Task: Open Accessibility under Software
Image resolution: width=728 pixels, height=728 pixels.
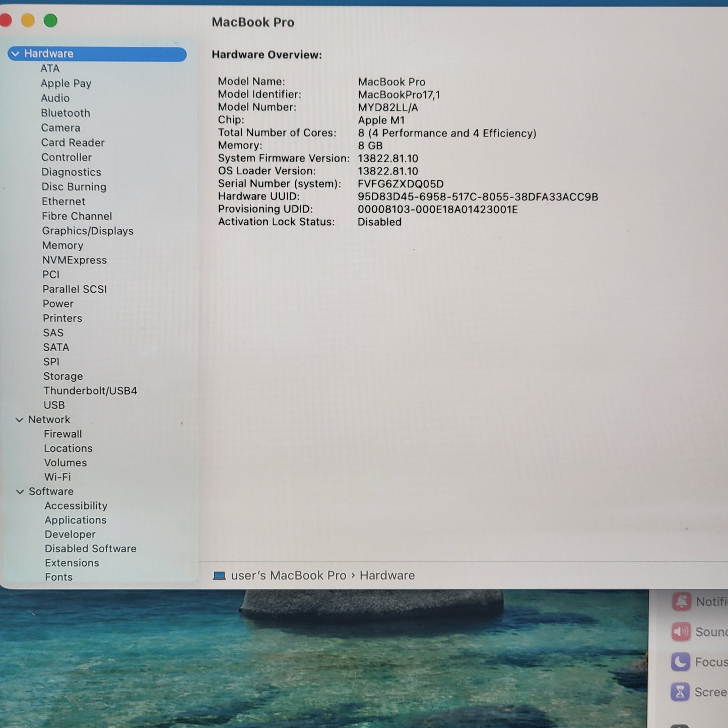Action: click(76, 506)
